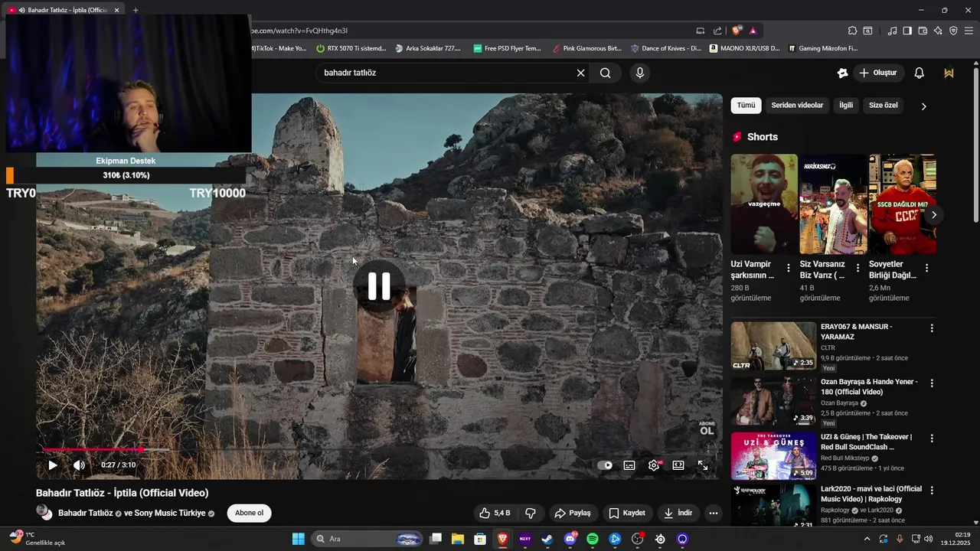Open options for Uzi Vampir short
The height and width of the screenshot is (551, 980).
(789, 269)
